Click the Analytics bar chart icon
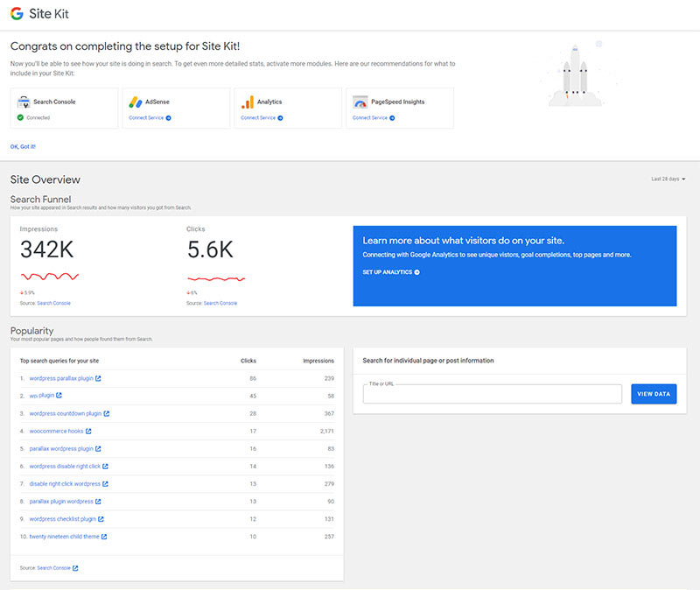This screenshot has width=700, height=590. click(248, 102)
